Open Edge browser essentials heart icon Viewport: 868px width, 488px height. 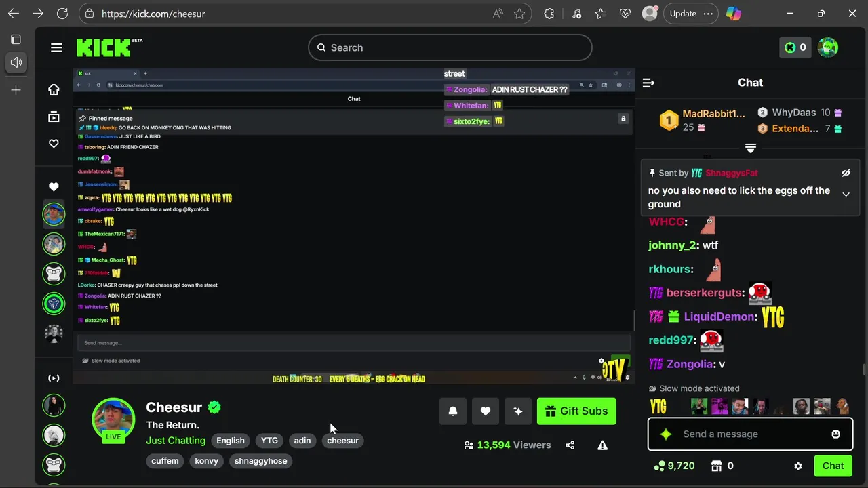[x=625, y=14]
